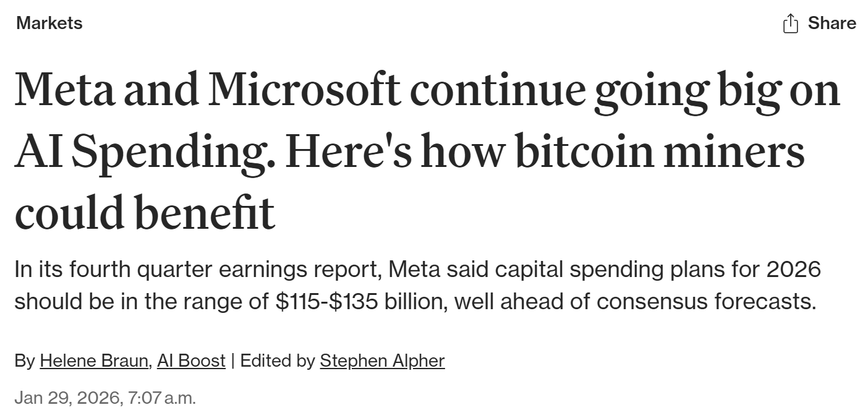
Task: Click the word "By" starting the byline
Action: pyautogui.click(x=25, y=360)
